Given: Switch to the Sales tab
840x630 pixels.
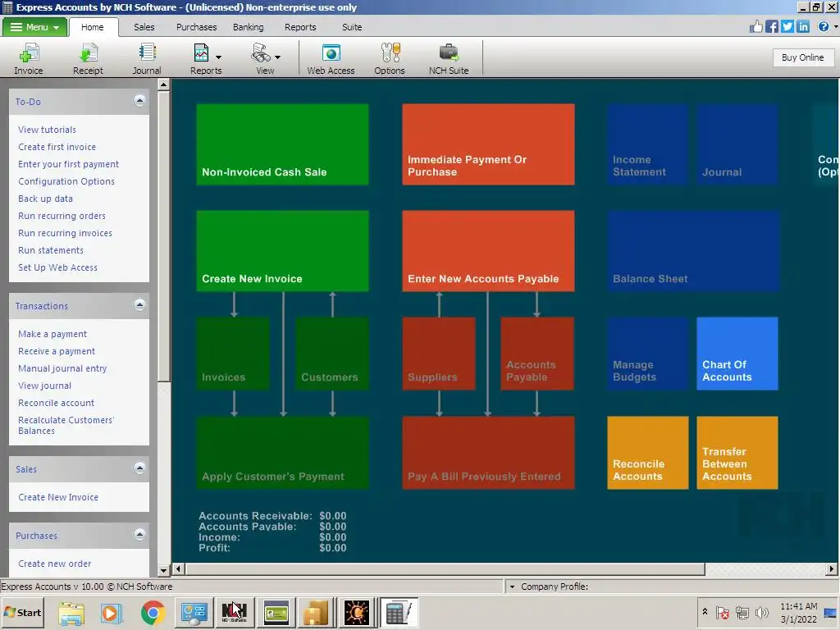Looking at the screenshot, I should [x=144, y=27].
